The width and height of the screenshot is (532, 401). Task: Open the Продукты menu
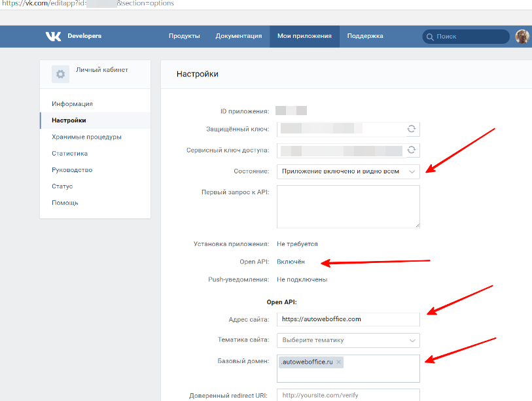(184, 37)
